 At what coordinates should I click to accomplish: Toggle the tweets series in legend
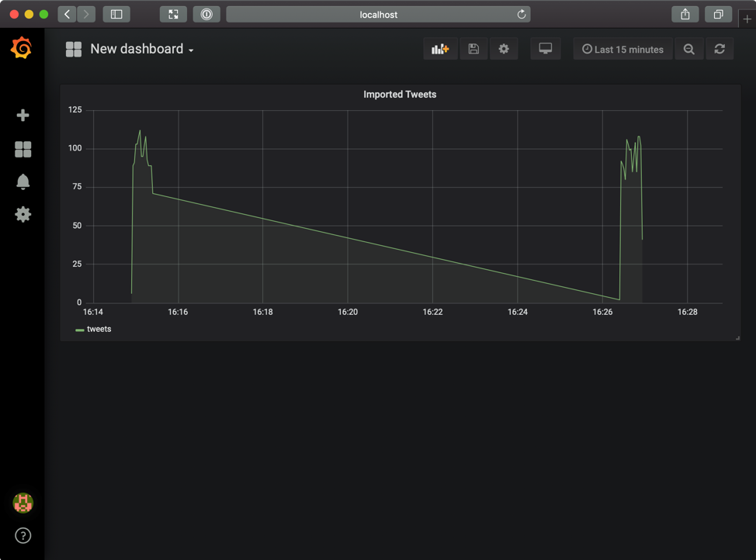[99, 329]
